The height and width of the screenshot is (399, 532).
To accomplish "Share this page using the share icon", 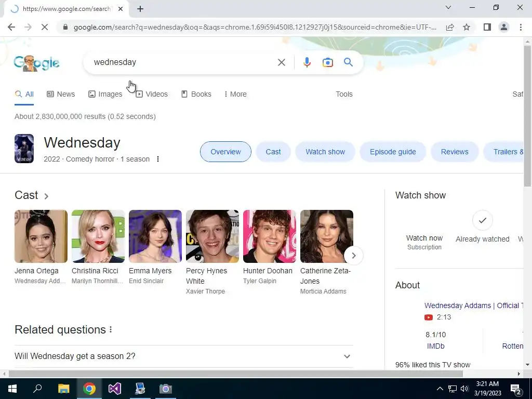I will 450,27.
